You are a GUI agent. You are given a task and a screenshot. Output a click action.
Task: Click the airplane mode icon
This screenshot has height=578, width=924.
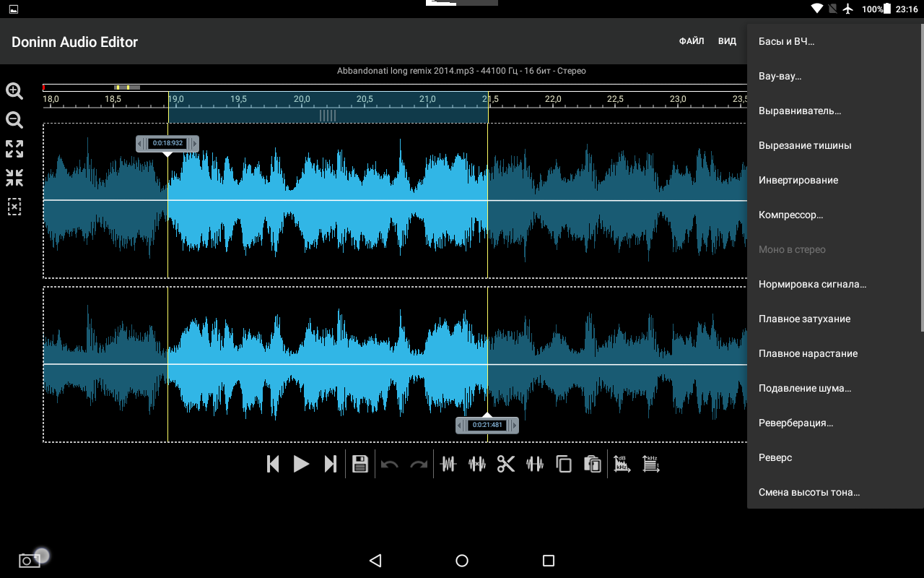(x=848, y=9)
